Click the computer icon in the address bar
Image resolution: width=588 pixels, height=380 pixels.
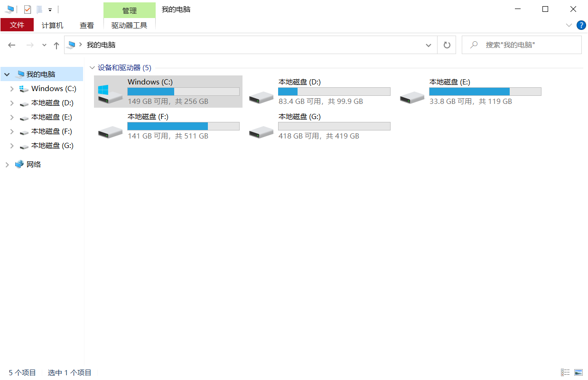point(72,45)
